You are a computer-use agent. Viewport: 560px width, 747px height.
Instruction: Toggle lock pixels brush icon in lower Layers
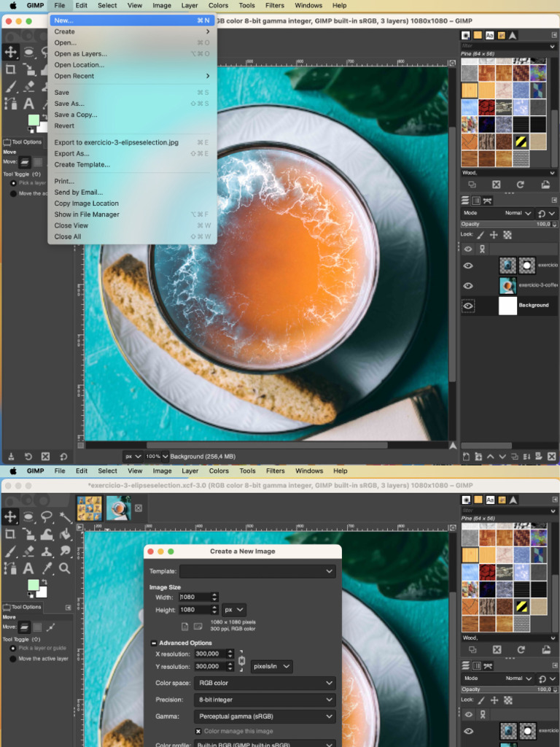point(481,700)
